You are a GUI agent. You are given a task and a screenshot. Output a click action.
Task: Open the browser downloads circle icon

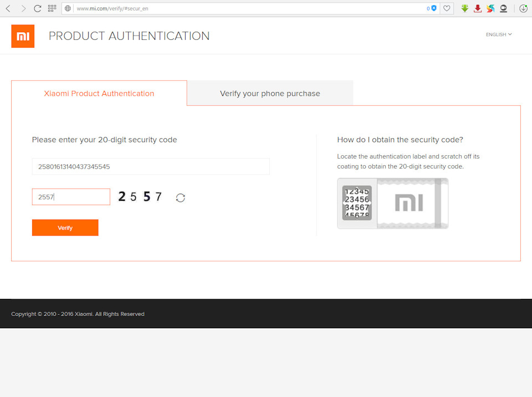(x=524, y=8)
